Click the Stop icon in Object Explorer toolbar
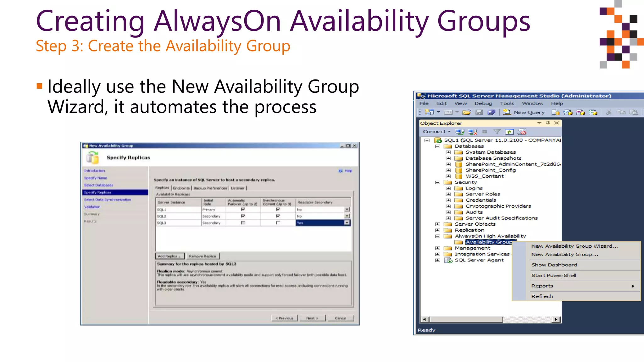644x362 pixels. point(485,132)
